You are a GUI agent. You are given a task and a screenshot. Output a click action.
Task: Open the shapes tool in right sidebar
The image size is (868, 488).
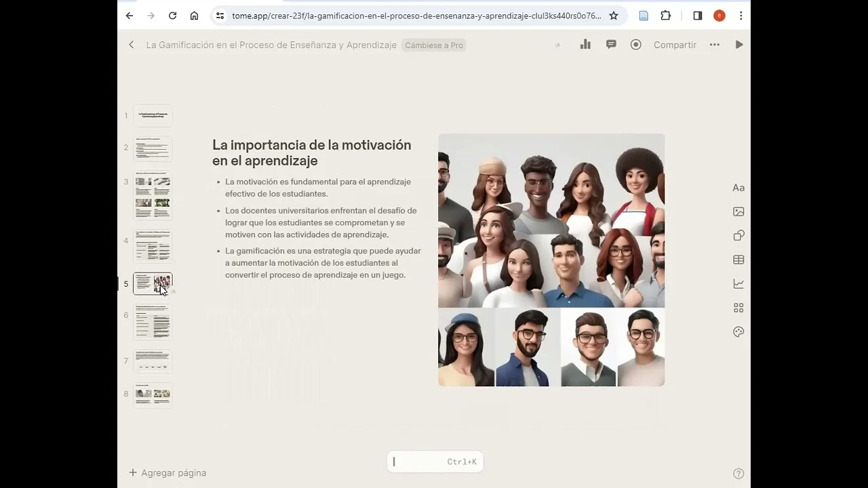tap(738, 235)
